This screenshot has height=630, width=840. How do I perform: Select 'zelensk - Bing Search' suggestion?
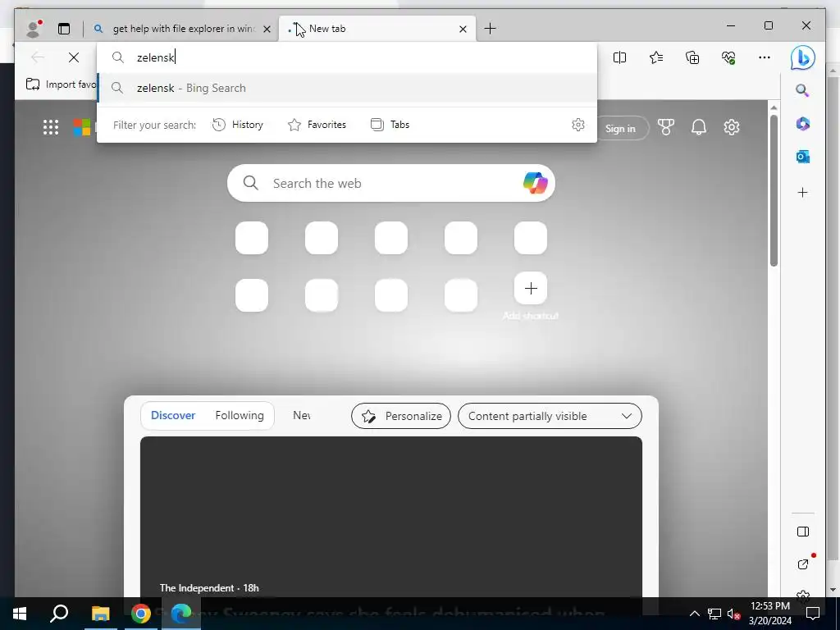coord(347,88)
